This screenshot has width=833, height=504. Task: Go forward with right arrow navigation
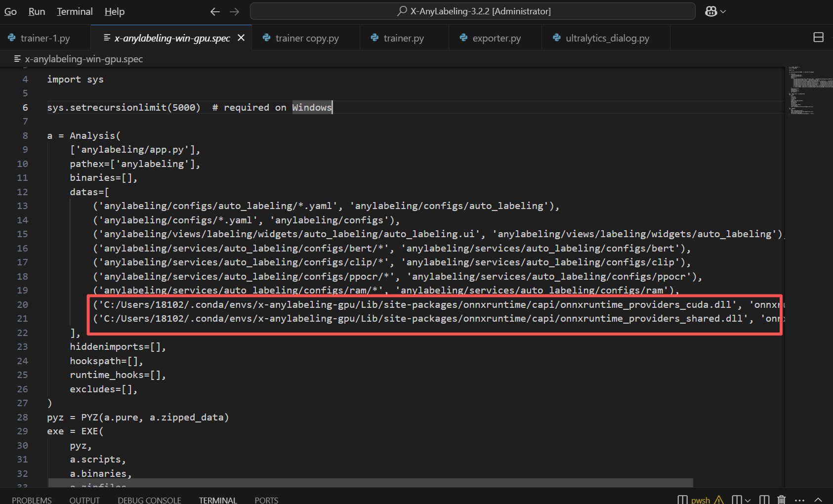pyautogui.click(x=235, y=11)
